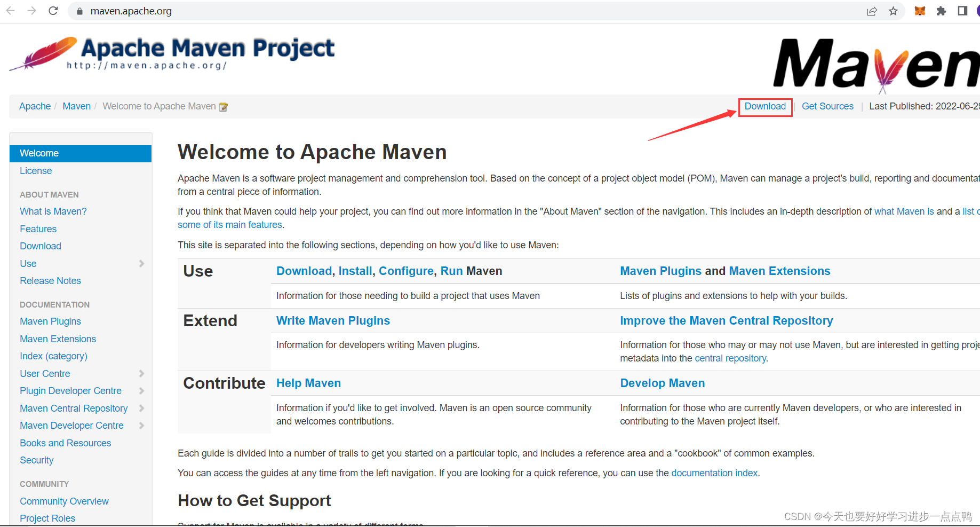The height and width of the screenshot is (527, 980).
Task: Open License in the sidebar
Action: point(36,171)
